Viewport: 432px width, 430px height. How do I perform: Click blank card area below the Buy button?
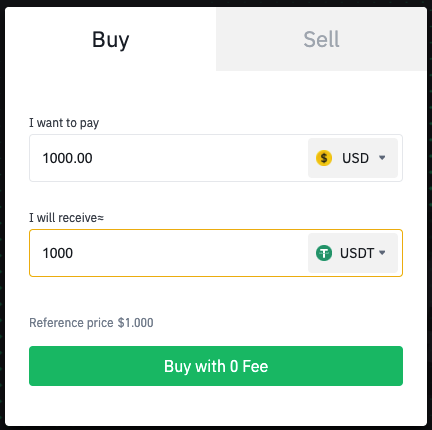coord(216,405)
